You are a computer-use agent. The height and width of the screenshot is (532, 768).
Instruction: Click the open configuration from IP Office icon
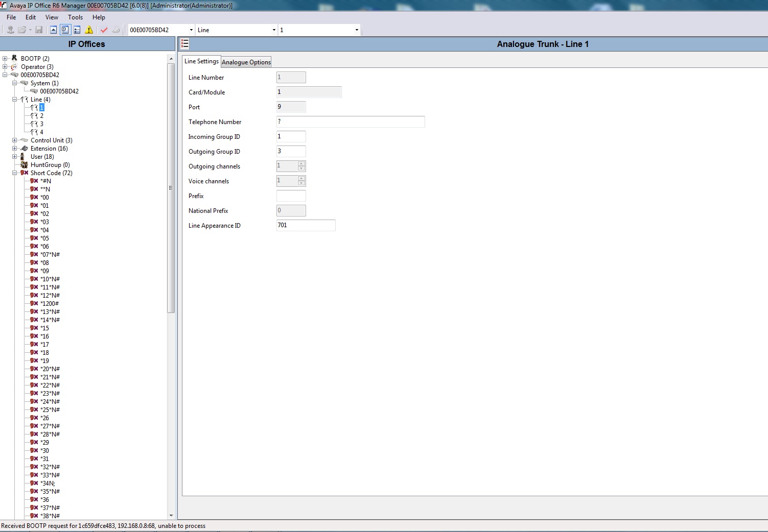point(10,30)
